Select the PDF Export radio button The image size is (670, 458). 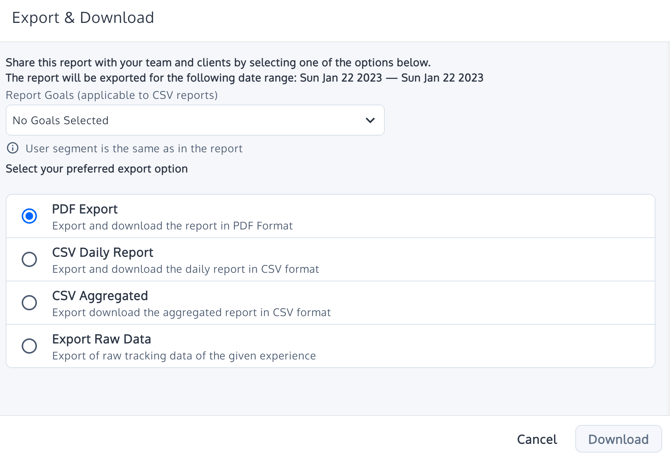pyautogui.click(x=30, y=216)
